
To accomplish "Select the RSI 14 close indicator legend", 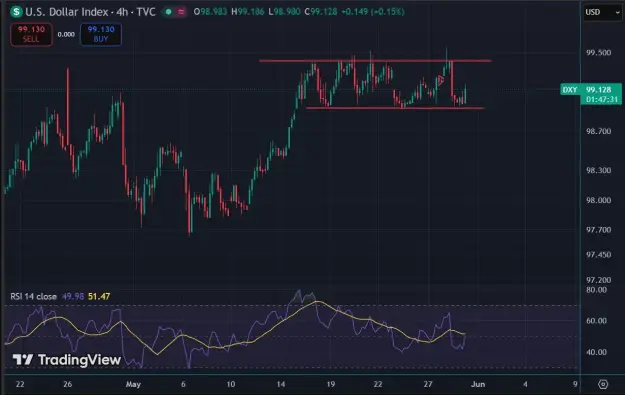I will 33,297.
